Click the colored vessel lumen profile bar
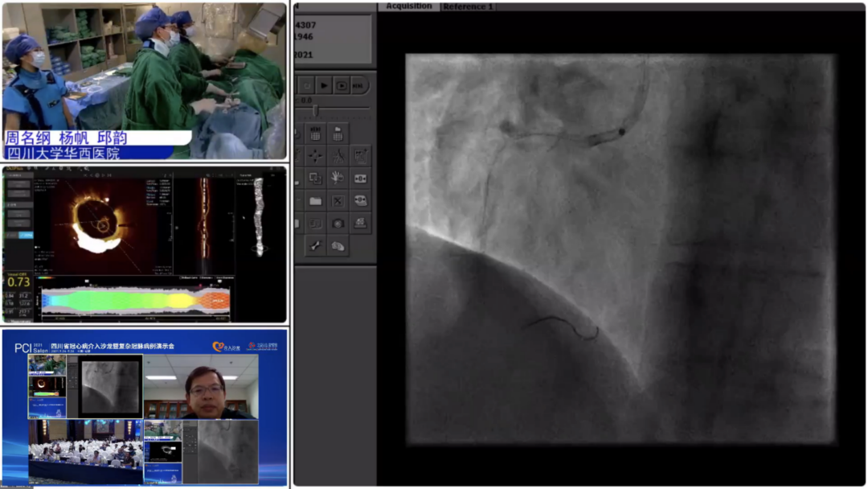This screenshot has height=489, width=868. [135, 301]
